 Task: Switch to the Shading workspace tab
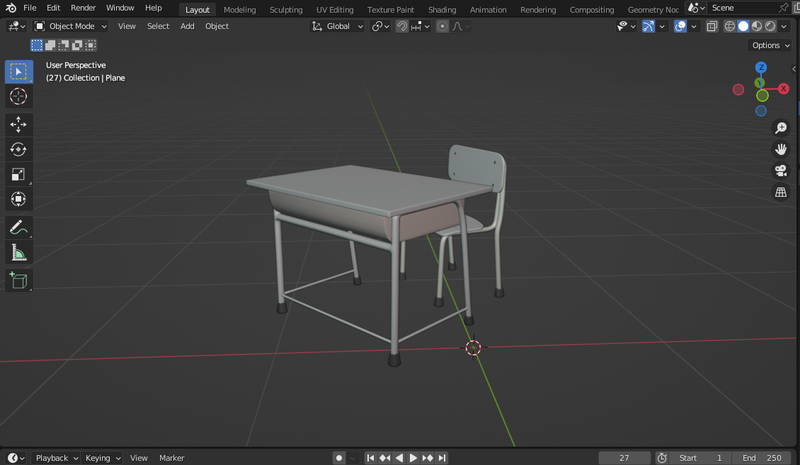pyautogui.click(x=442, y=10)
